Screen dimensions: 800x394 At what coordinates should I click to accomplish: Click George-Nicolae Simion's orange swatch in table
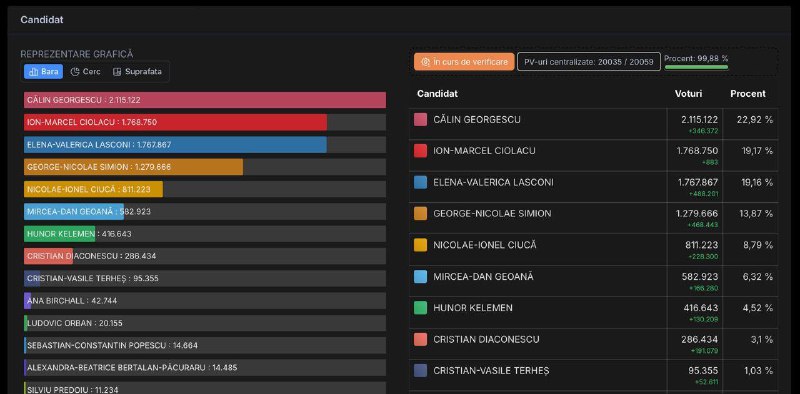coord(420,214)
